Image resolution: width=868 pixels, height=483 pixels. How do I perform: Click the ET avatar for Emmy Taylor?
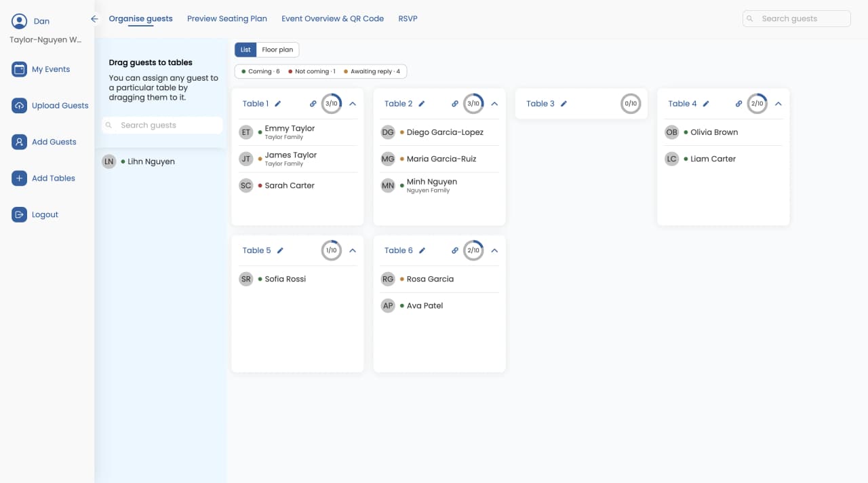246,132
